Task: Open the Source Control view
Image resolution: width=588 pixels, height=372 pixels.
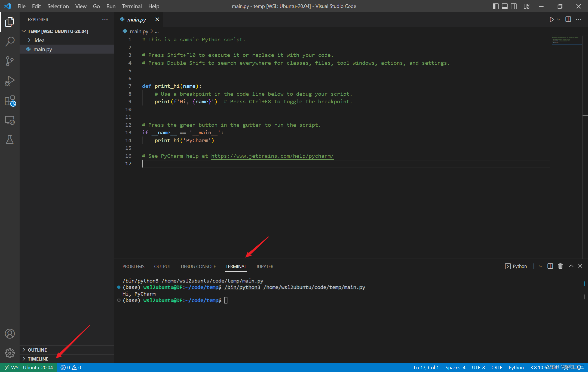Action: (x=10, y=61)
